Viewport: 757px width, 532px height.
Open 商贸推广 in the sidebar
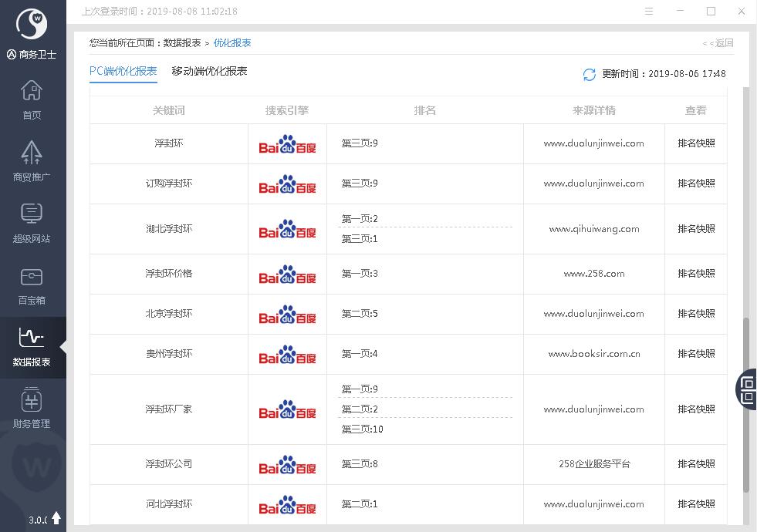32,162
